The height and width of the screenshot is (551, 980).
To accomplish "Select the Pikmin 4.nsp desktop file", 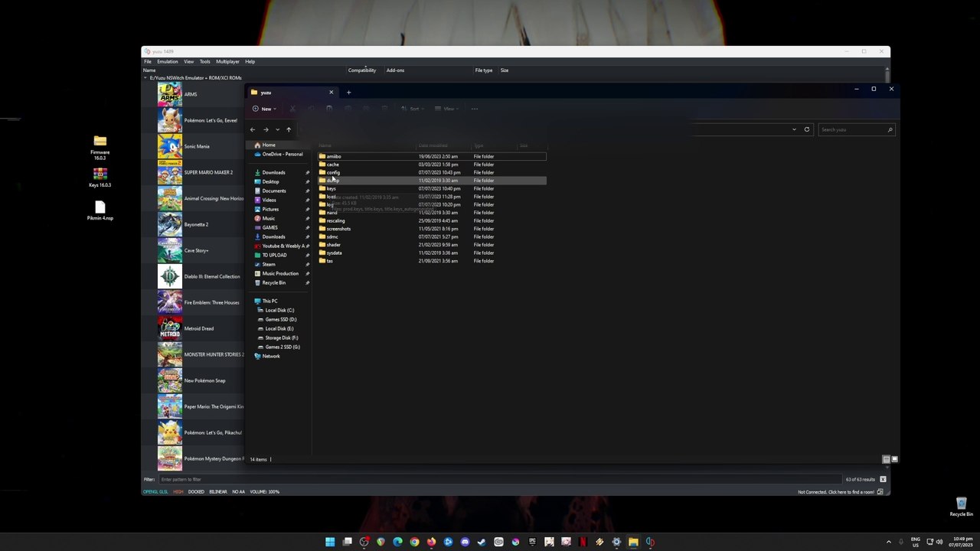I will pos(100,210).
